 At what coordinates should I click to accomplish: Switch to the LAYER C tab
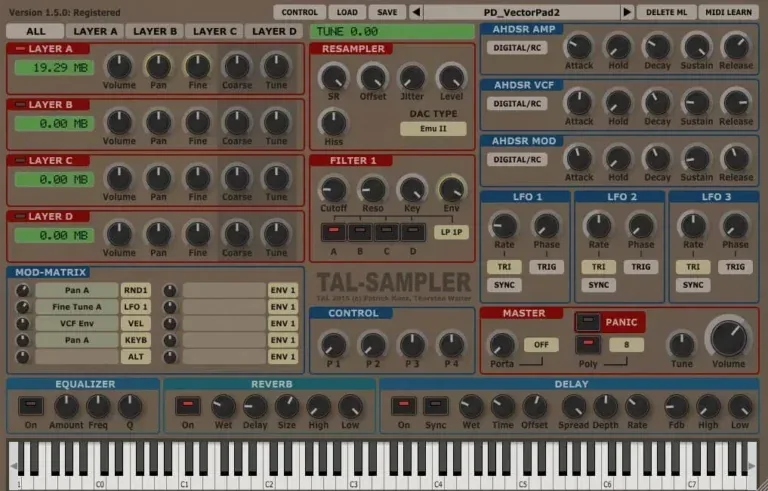click(215, 31)
